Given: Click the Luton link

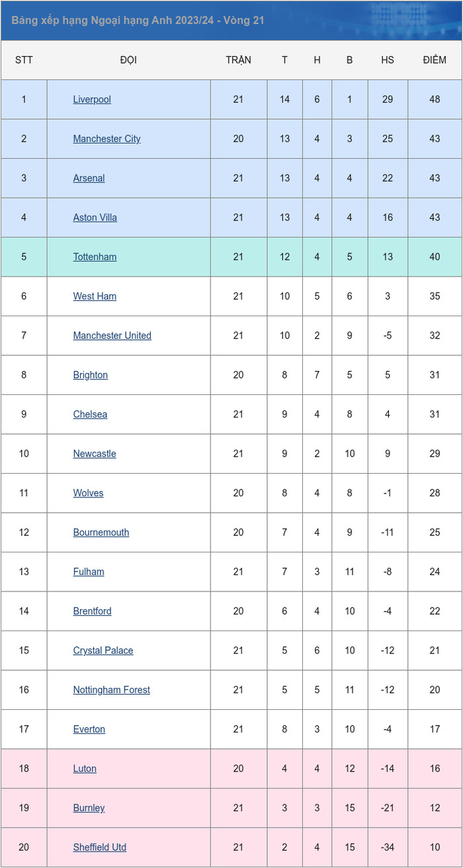Looking at the screenshot, I should pos(85,769).
